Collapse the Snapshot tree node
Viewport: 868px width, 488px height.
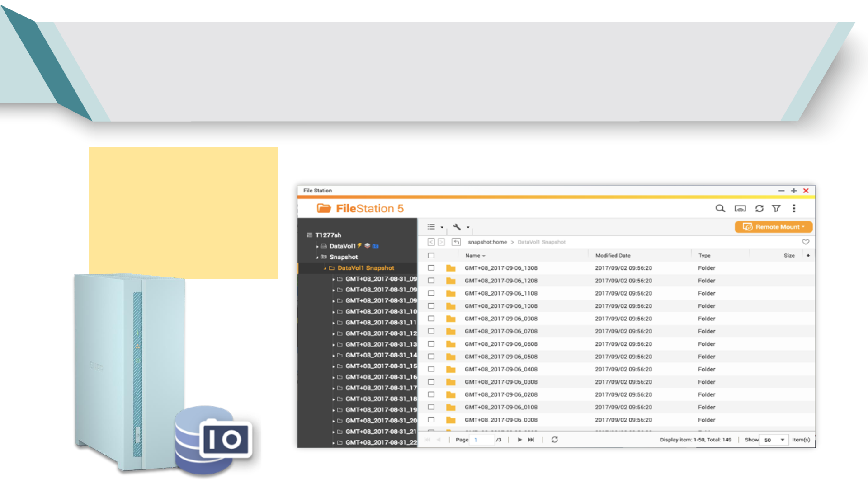click(x=317, y=258)
